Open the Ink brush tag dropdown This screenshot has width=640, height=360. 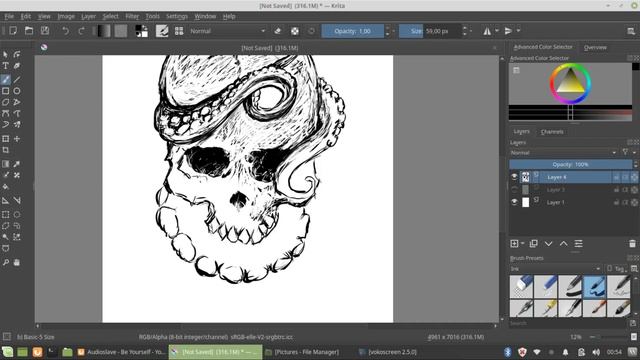tap(555, 269)
